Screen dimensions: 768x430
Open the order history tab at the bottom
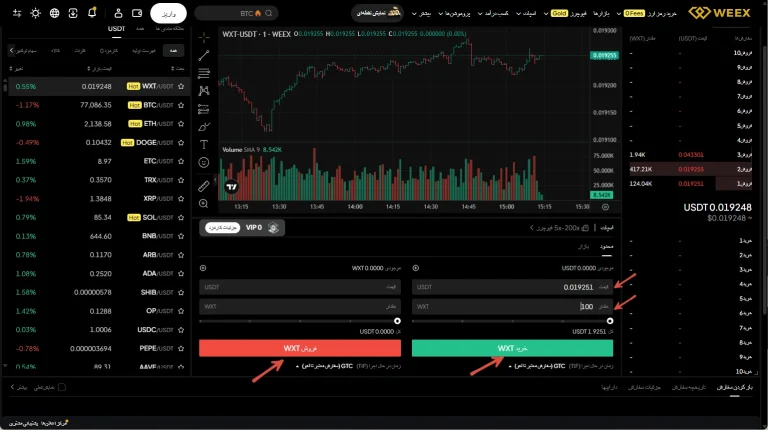tap(689, 387)
